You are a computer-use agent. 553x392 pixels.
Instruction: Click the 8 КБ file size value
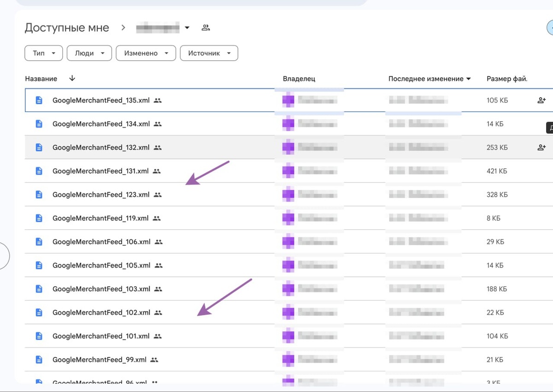click(x=494, y=218)
